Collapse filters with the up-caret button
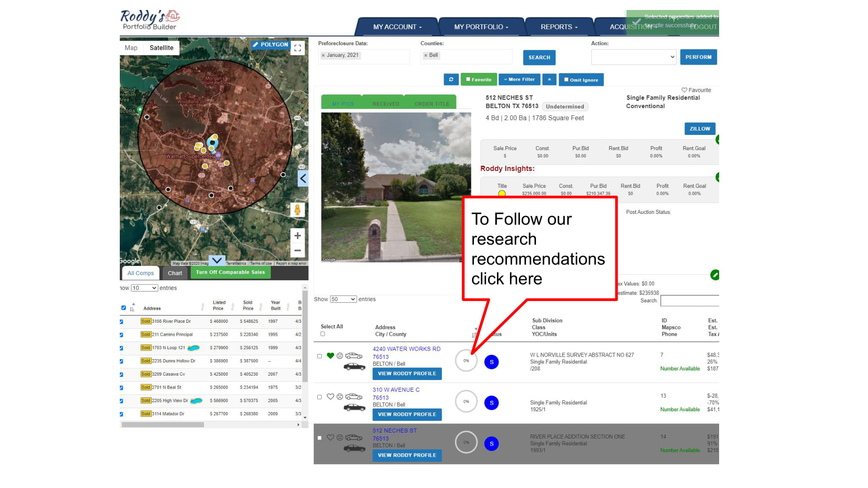The width and height of the screenshot is (868, 488). click(x=549, y=79)
